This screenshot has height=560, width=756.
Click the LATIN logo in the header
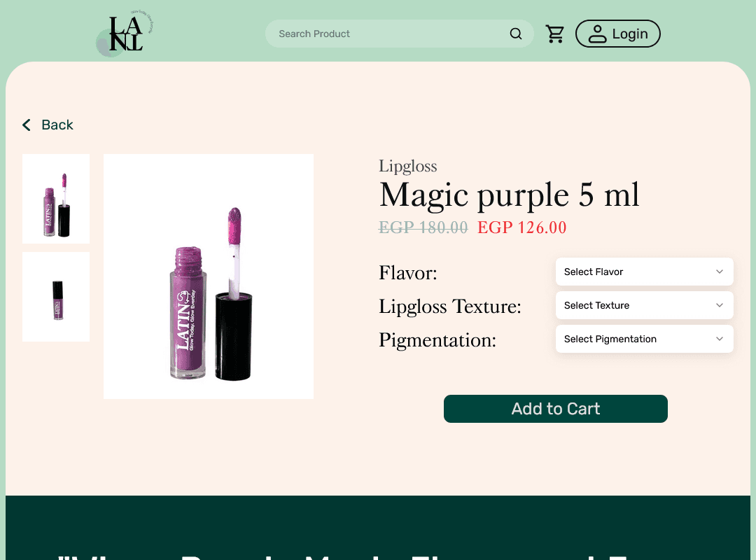pyautogui.click(x=125, y=34)
